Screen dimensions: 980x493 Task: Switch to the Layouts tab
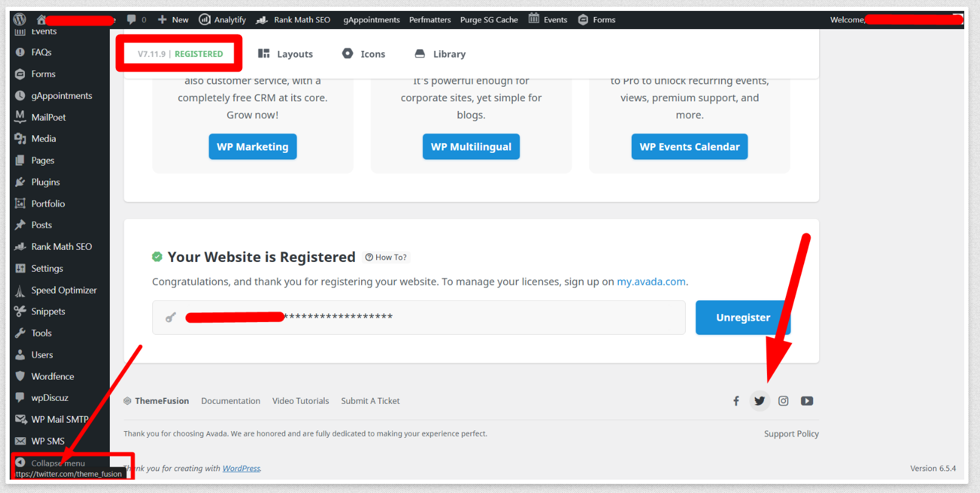click(x=285, y=54)
